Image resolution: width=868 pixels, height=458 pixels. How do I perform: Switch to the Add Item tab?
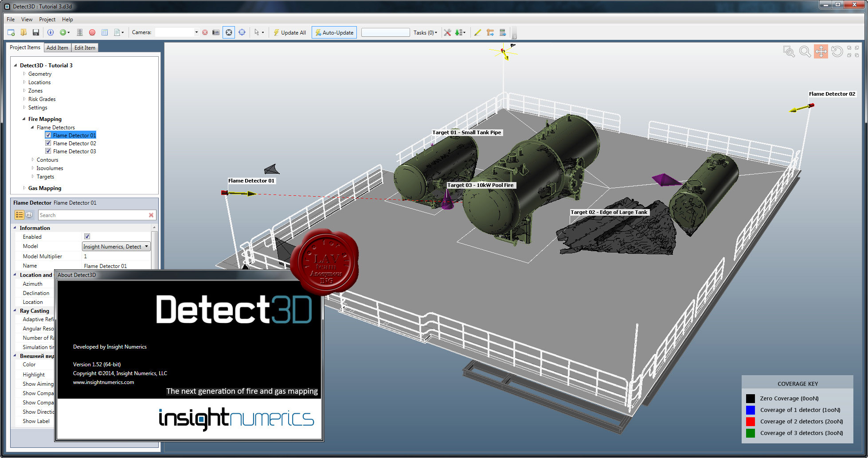[57, 47]
